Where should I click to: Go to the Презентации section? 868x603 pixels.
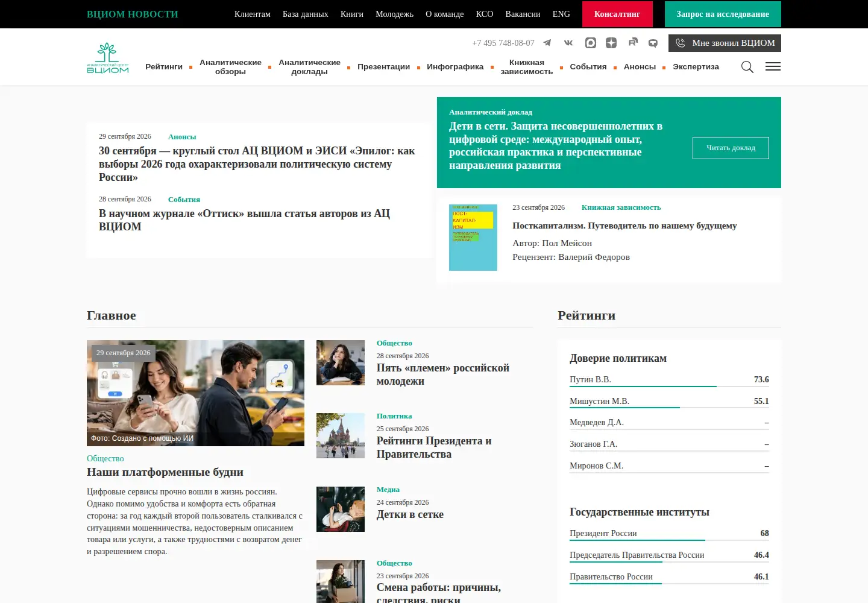tap(383, 67)
